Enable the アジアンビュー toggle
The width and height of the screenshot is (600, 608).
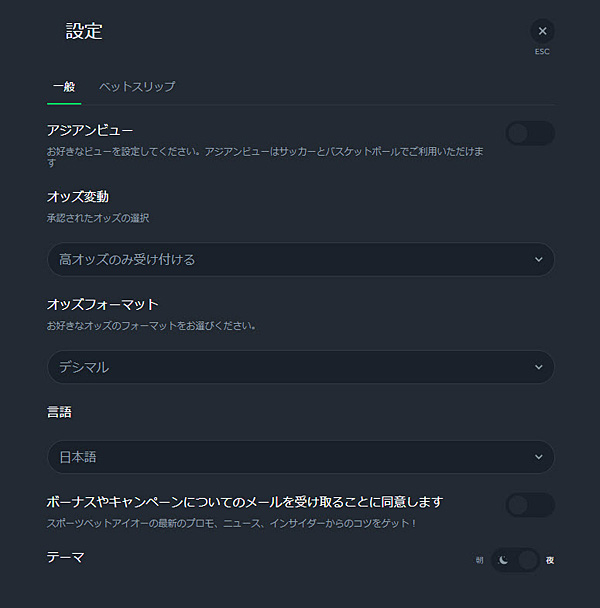click(x=529, y=133)
